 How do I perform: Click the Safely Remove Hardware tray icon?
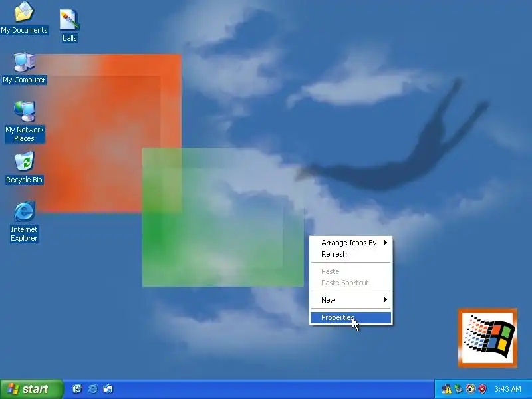tap(458, 389)
